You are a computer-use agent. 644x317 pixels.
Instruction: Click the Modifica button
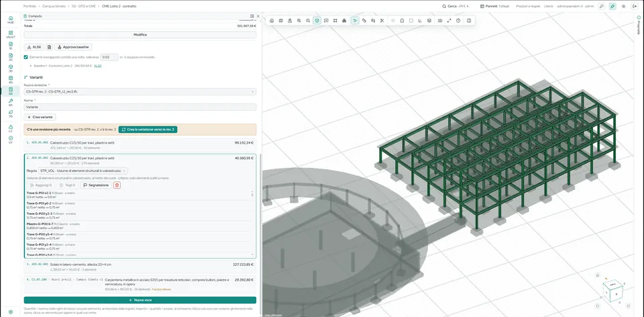pos(140,34)
